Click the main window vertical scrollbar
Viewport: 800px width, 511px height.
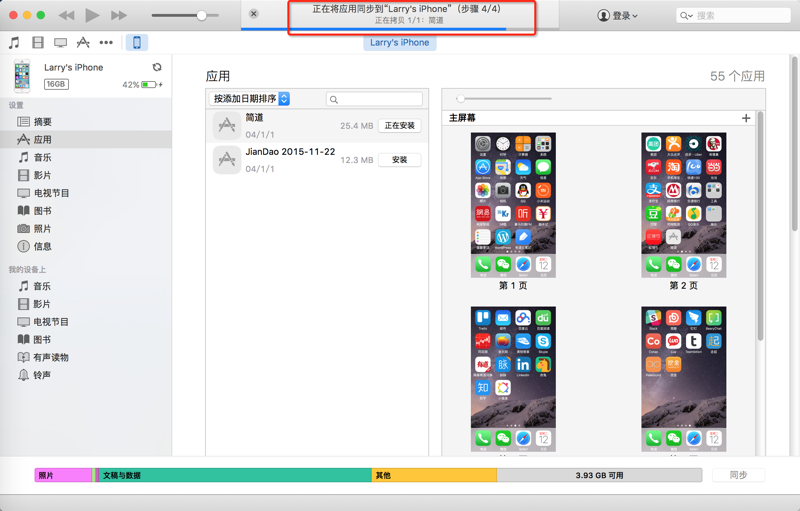coord(795,143)
